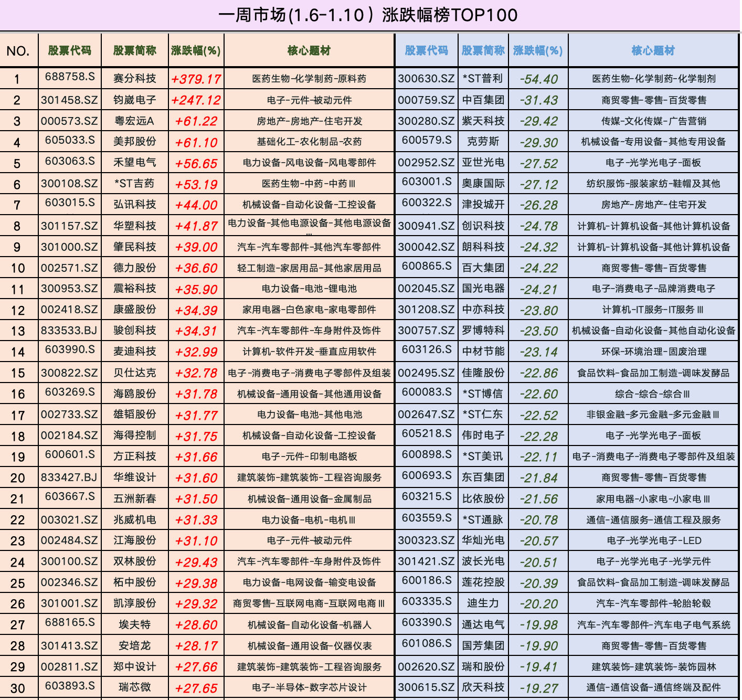Click 钧崴电子 stock name
Image resolution: width=742 pixels, height=700 pixels.
click(135, 100)
